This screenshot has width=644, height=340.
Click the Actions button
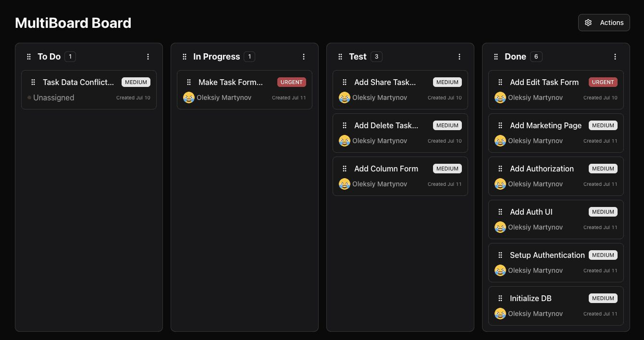click(604, 22)
